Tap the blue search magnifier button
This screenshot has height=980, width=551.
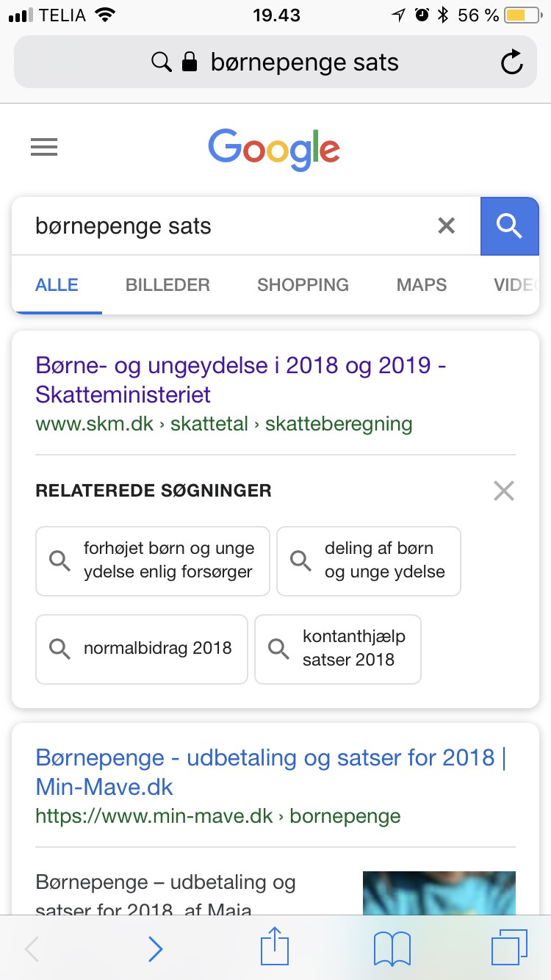[509, 226]
